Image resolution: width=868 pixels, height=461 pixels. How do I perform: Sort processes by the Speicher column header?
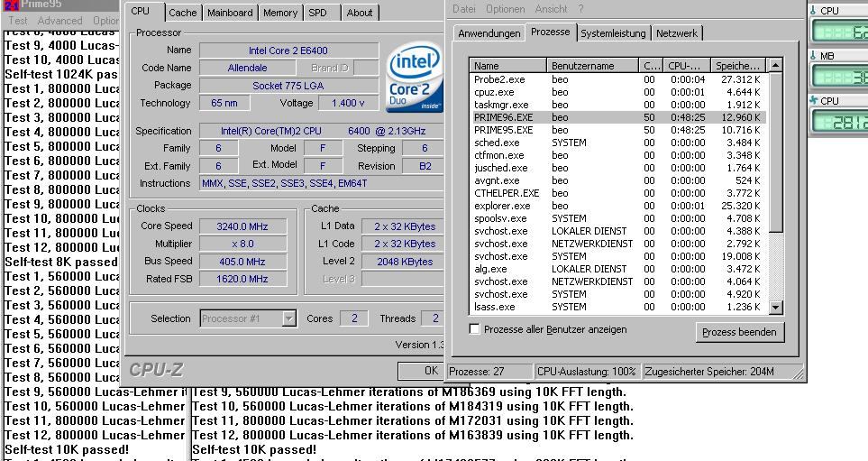(738, 65)
